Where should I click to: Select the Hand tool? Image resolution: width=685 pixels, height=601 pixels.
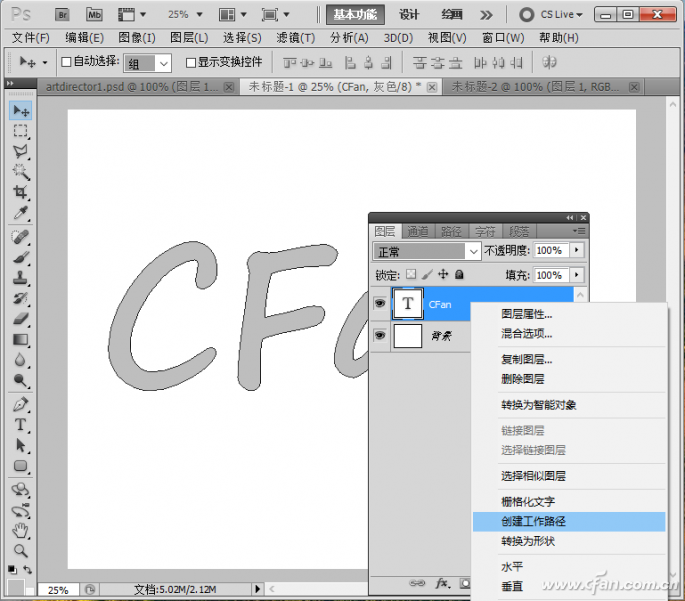tap(20, 531)
